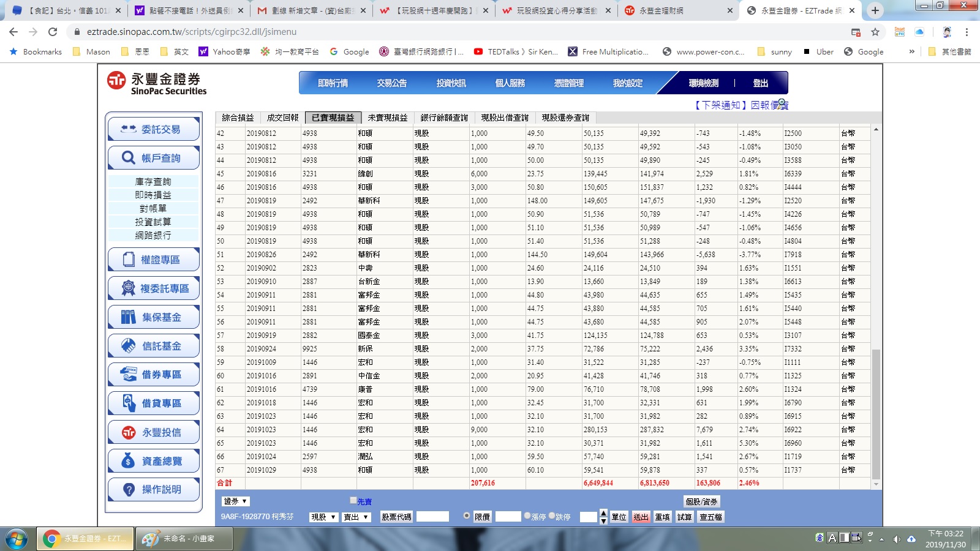Click the 試算 calculate button
This screenshot has height=551, width=980.
684,517
